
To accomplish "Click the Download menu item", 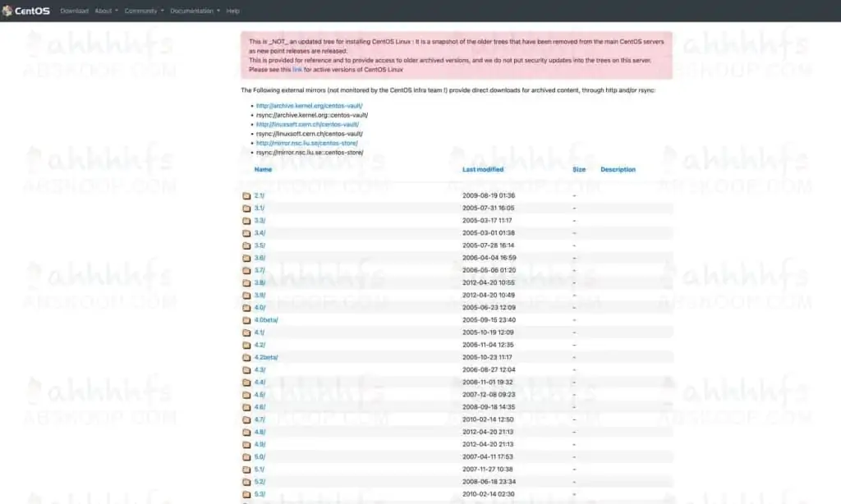I will tap(74, 11).
